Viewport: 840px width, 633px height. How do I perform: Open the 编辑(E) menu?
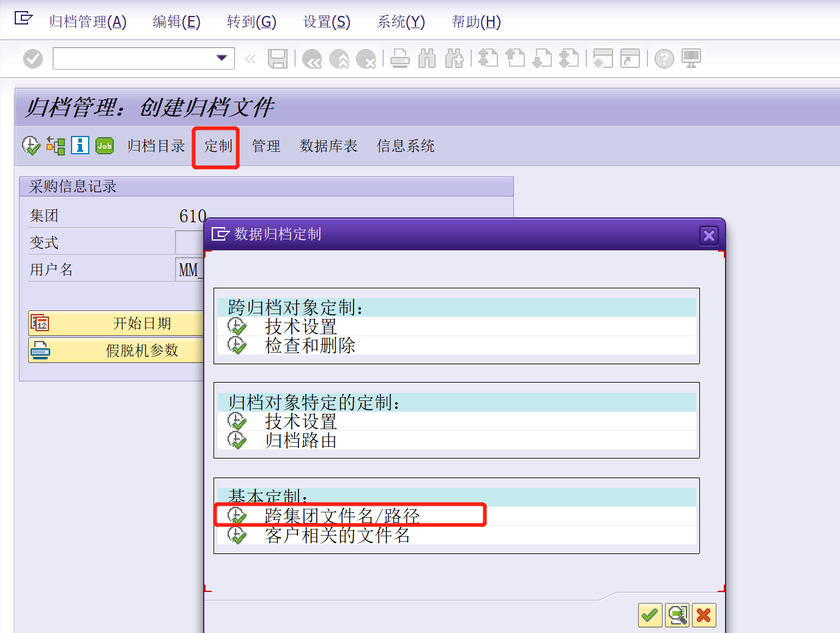(x=176, y=22)
